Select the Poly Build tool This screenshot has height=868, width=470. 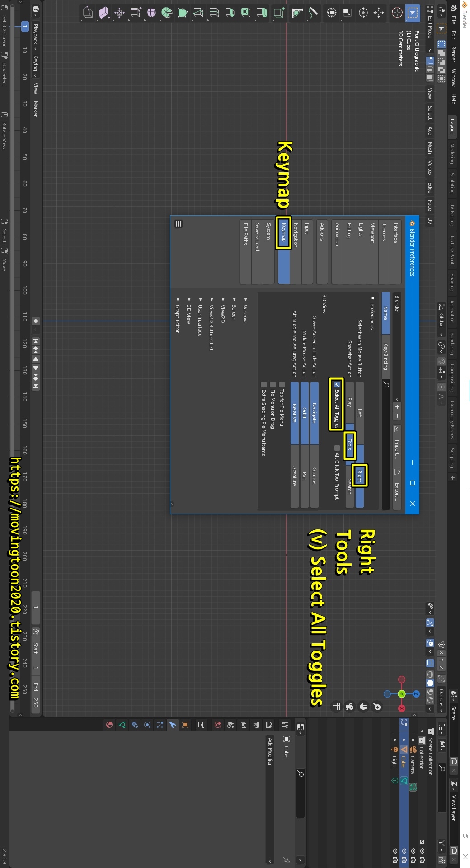tap(182, 13)
